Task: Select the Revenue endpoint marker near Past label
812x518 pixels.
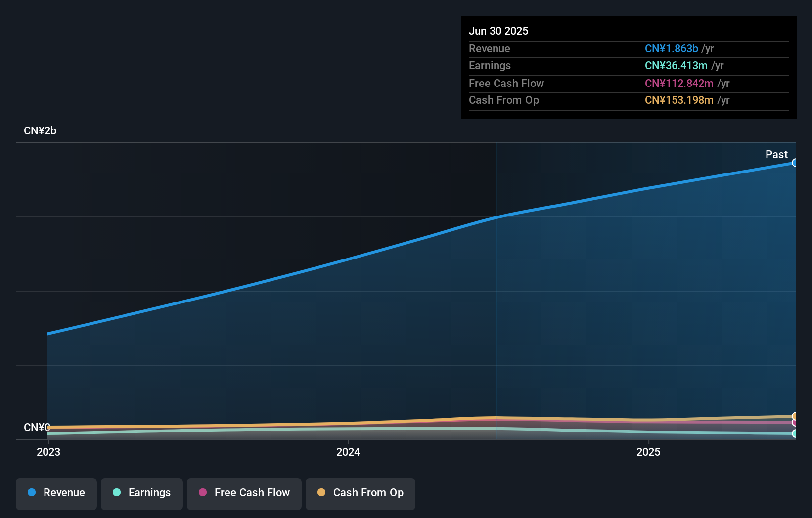Action: [x=795, y=162]
